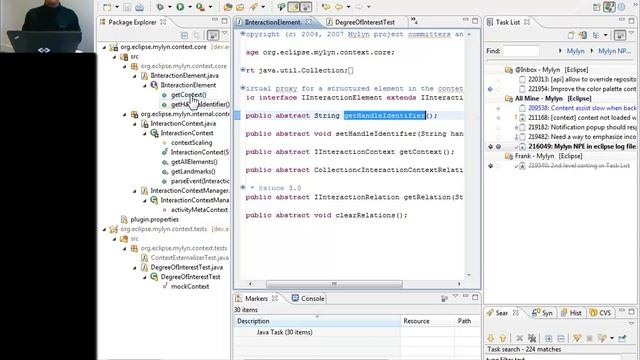Click the Open Type folder icon
This screenshot has height=360, width=640.
click(228, 7)
